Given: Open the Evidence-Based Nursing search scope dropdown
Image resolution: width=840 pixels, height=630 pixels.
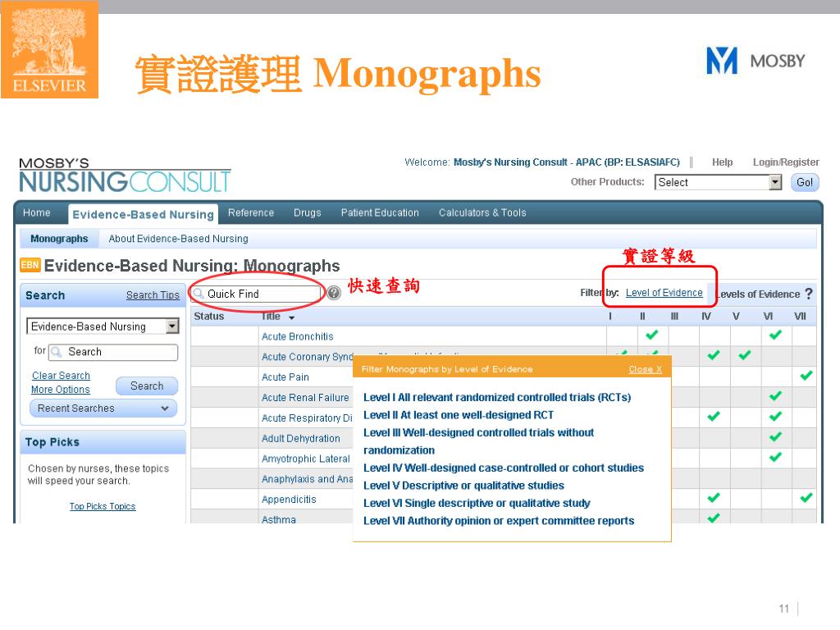Looking at the screenshot, I should (103, 326).
